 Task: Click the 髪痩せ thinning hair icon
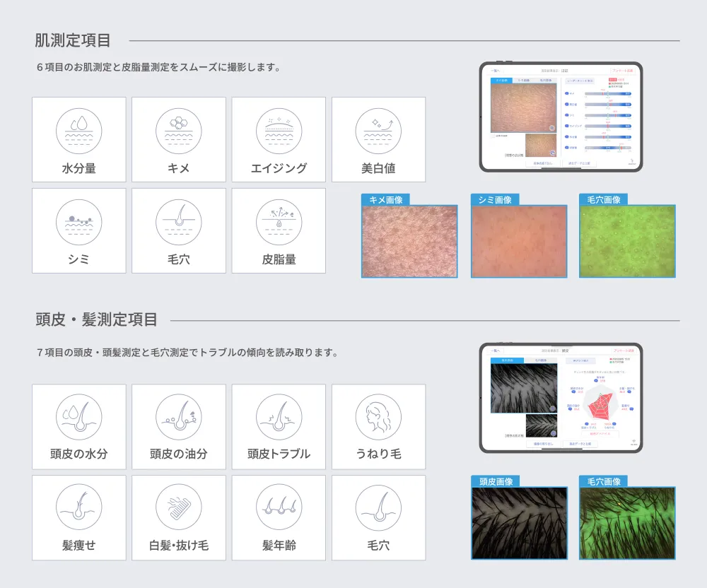pyautogui.click(x=79, y=517)
